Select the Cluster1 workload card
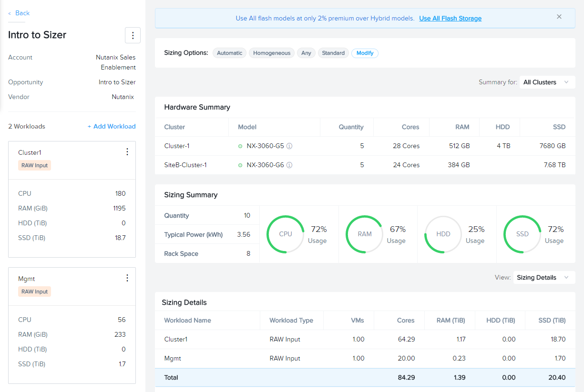Image resolution: width=584 pixels, height=392 pixels. pos(72,199)
